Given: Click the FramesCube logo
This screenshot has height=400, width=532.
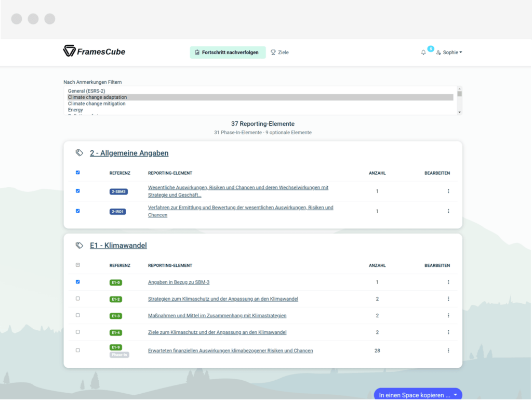Looking at the screenshot, I should point(94,51).
